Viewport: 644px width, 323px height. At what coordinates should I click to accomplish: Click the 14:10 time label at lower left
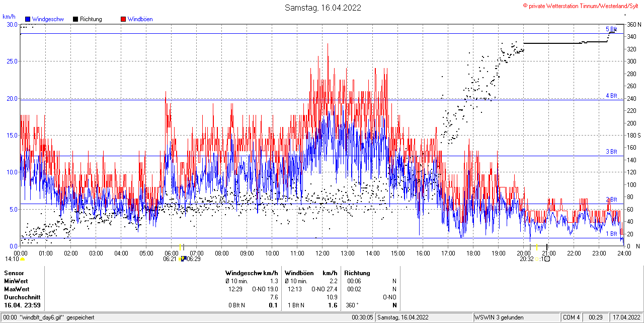tap(12, 259)
